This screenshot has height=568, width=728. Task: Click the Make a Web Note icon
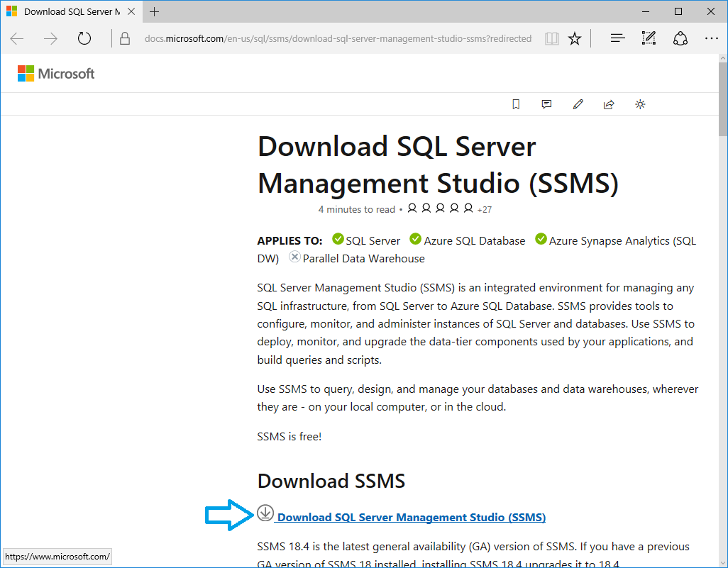(649, 39)
